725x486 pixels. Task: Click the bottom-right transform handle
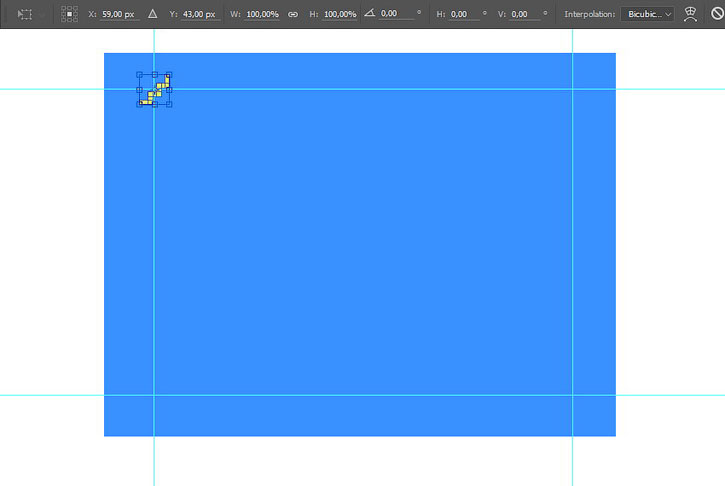(169, 105)
